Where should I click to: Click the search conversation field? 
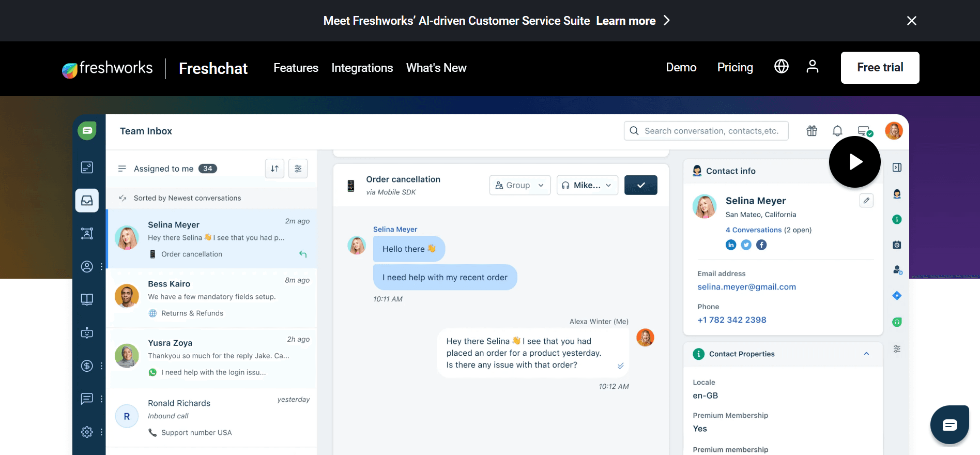pyautogui.click(x=706, y=131)
